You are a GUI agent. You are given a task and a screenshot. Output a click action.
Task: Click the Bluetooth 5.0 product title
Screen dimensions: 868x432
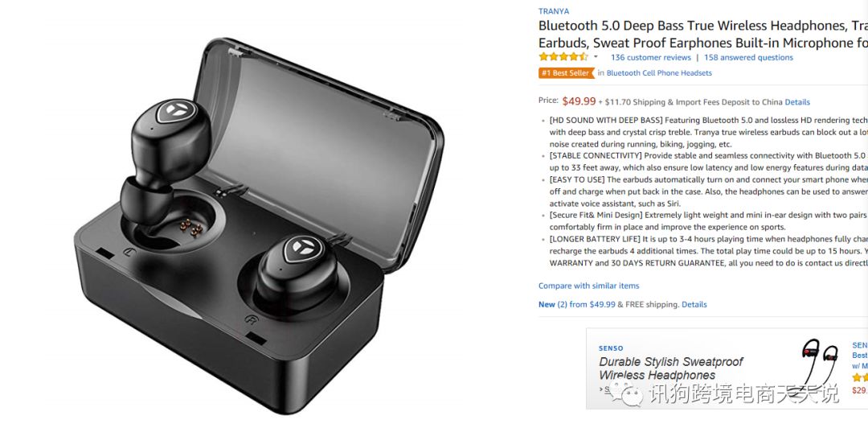tap(703, 35)
